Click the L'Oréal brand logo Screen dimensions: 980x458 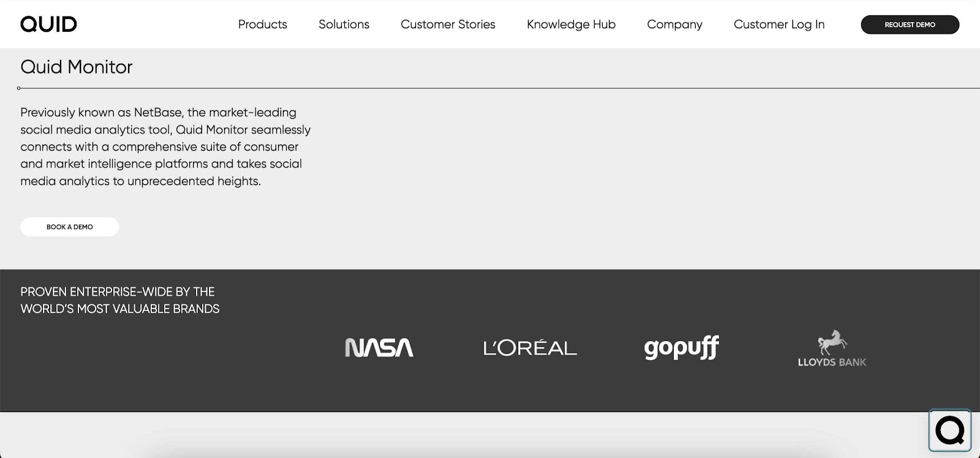530,348
